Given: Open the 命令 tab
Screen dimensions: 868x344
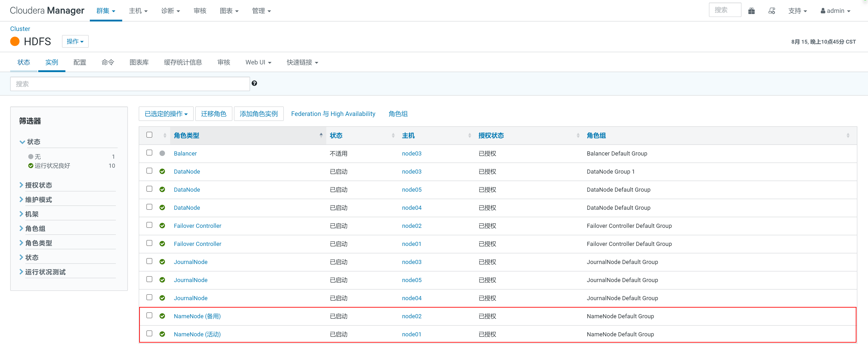Looking at the screenshot, I should (x=108, y=62).
